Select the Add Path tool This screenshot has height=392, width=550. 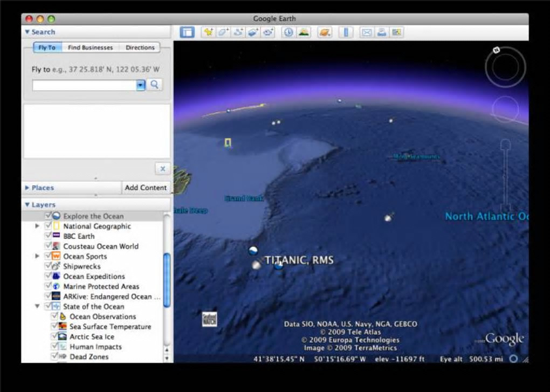pos(238,32)
